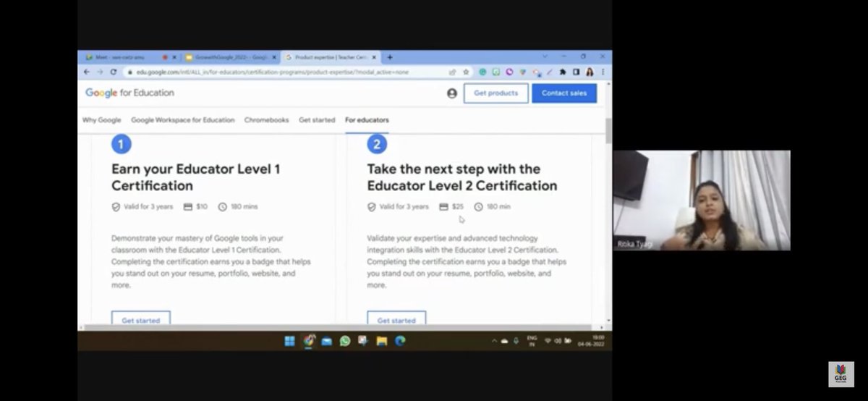Open the tab search dropdown arrow
Image resolution: width=868 pixels, height=401 pixels.
tap(545, 56)
